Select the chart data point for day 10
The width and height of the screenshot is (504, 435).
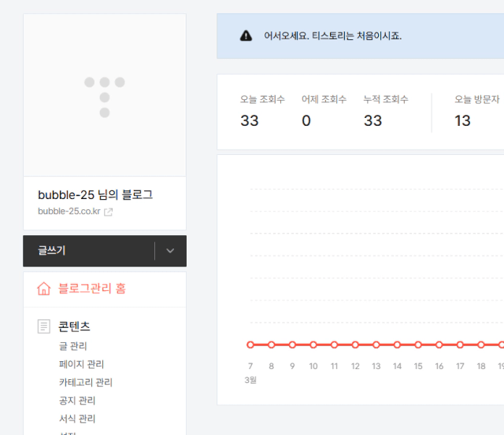(313, 345)
